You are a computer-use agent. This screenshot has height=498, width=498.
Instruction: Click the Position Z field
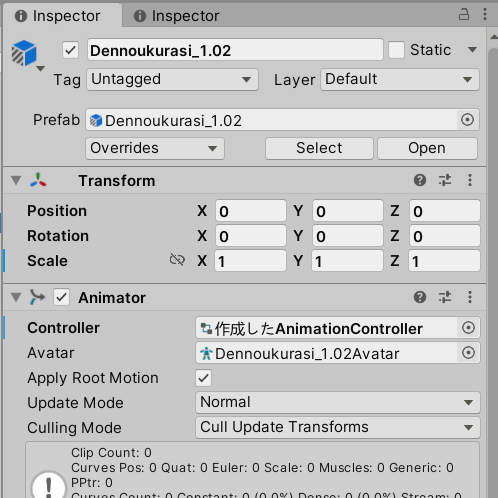click(445, 211)
